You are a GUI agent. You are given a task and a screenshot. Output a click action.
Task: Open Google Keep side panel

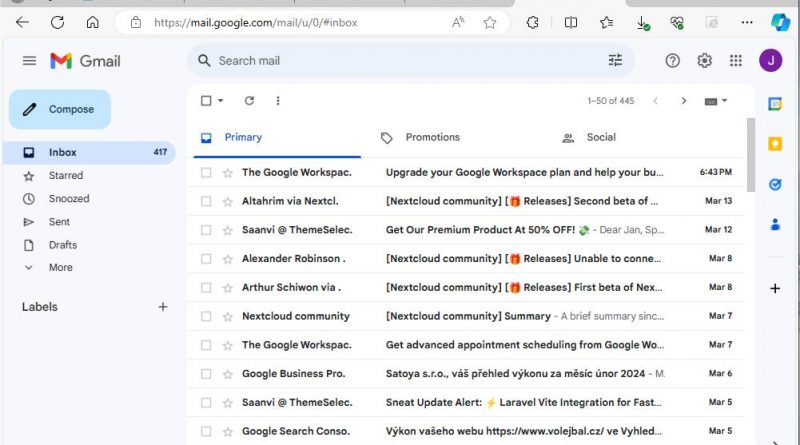[x=774, y=144]
